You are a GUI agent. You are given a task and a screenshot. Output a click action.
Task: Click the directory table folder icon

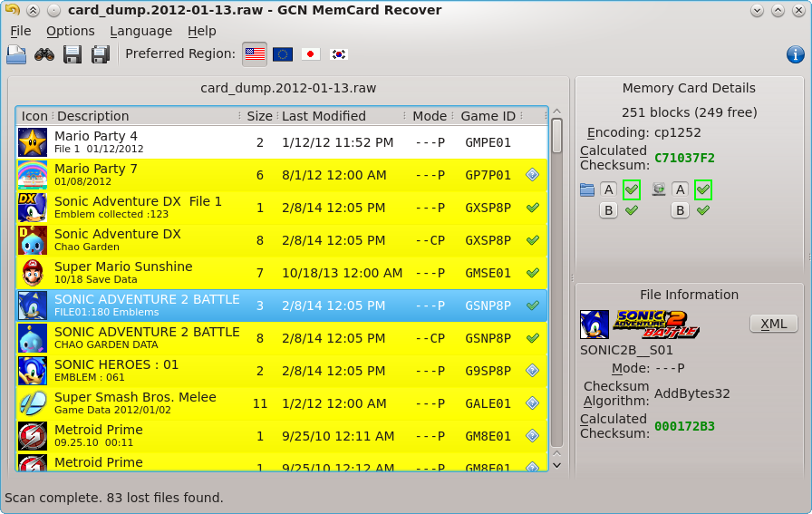pos(587,189)
